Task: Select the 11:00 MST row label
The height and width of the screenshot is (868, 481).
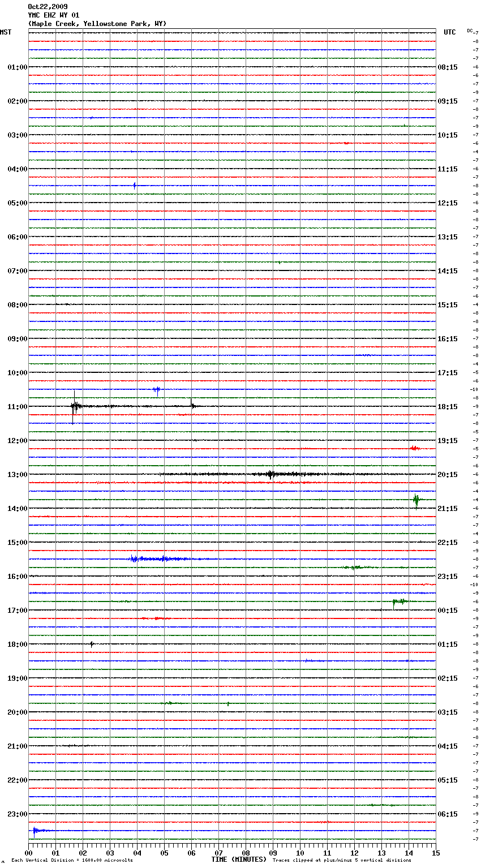Action: 18,407
